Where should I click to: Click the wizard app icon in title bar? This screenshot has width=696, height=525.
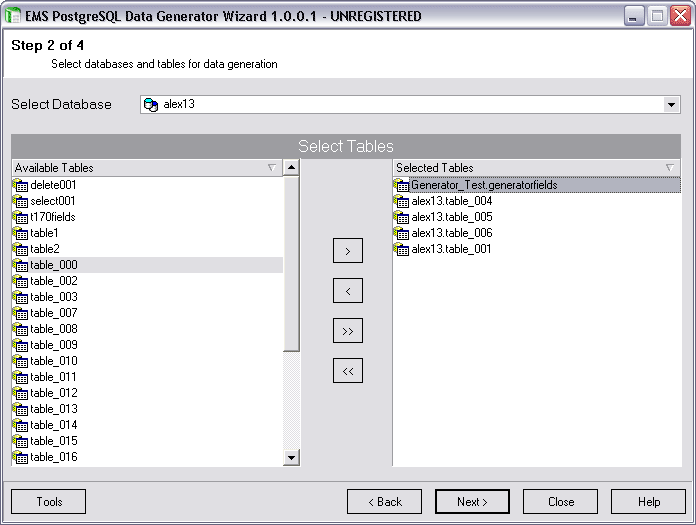point(12,16)
